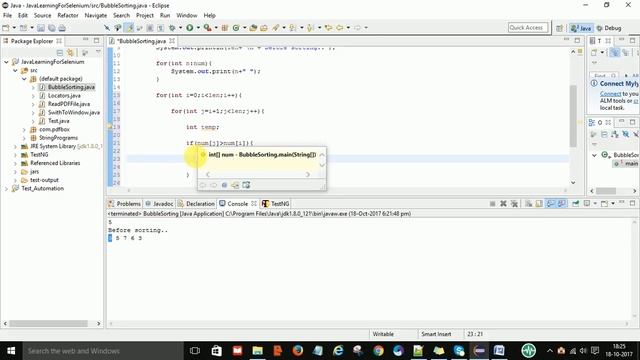Expand the com.pdfbox package
640x360 pixels.
pos(24,130)
